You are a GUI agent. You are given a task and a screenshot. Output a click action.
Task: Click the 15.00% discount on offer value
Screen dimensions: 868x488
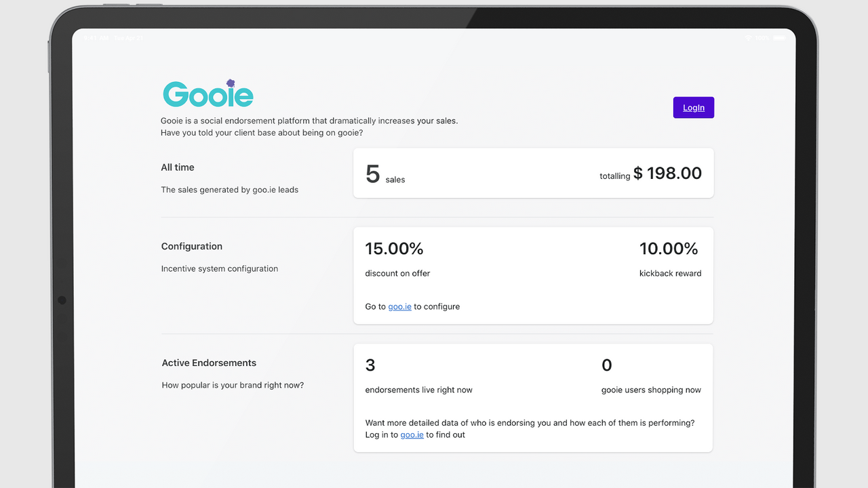pos(394,249)
